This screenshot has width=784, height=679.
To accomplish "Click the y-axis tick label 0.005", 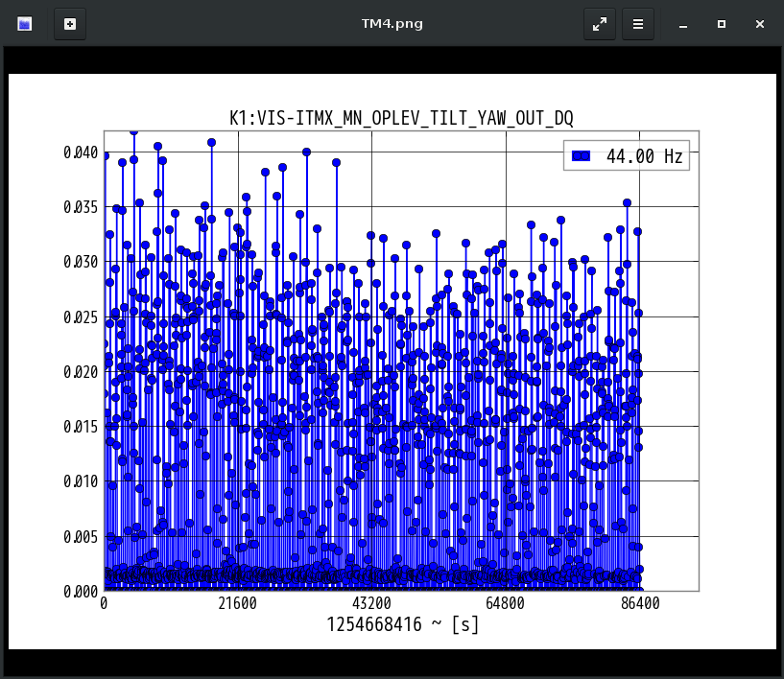I will point(81,537).
